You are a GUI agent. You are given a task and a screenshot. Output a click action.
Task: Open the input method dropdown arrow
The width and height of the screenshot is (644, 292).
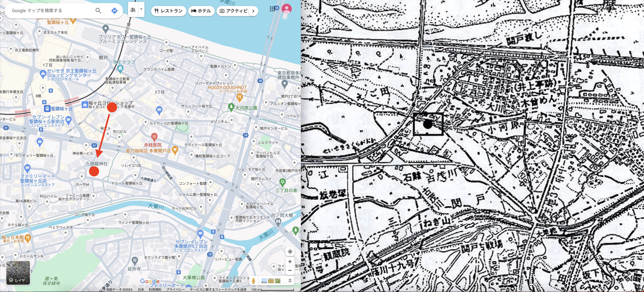coord(141,9)
